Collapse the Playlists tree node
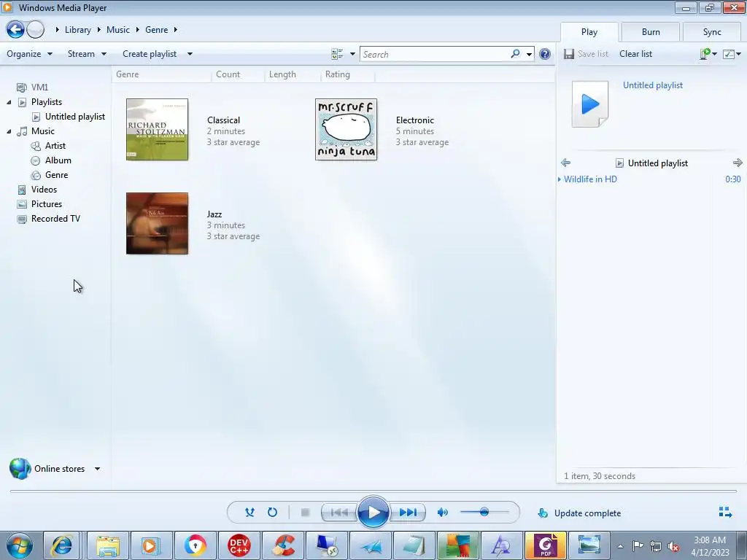 click(9, 102)
